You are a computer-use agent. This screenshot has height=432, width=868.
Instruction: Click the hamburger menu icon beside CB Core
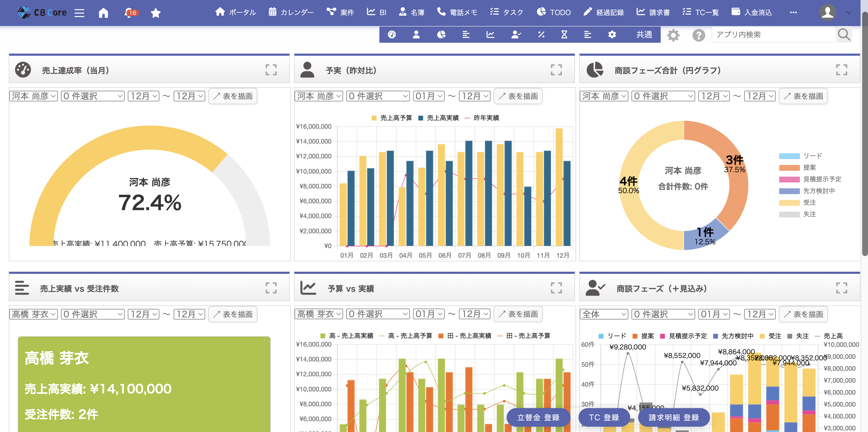[79, 13]
